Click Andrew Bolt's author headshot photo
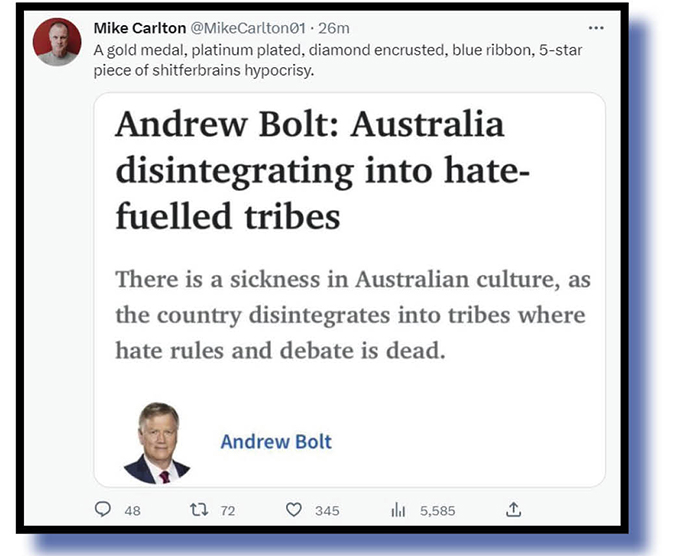The height and width of the screenshot is (556, 680). click(157, 443)
